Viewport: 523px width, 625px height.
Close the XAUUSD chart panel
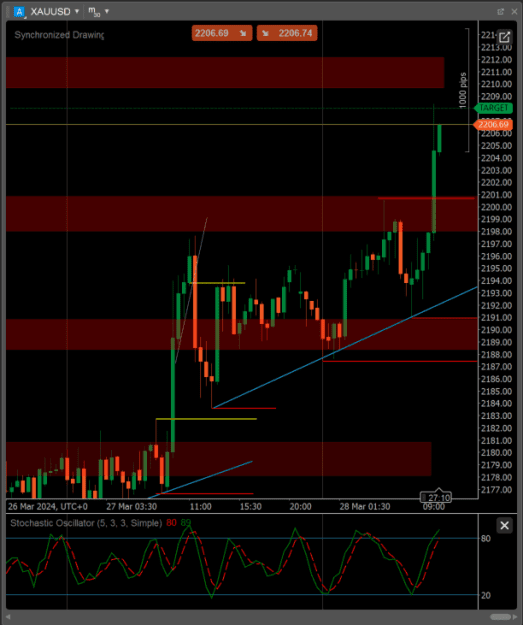(x=514, y=12)
